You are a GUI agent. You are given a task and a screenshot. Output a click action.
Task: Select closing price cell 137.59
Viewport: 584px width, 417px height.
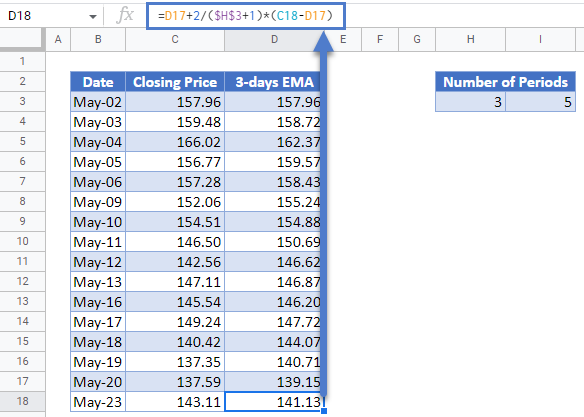(175, 382)
